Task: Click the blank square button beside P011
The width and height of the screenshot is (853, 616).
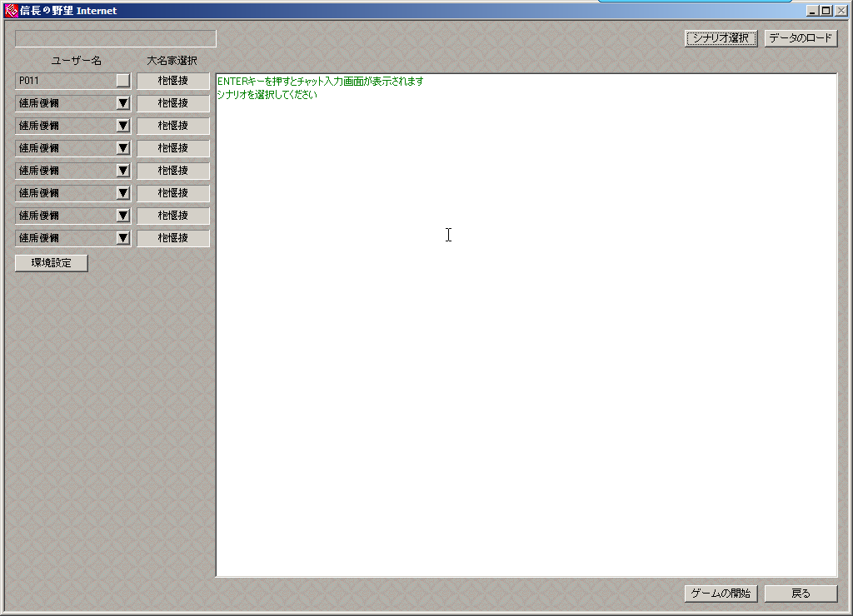Action: click(123, 81)
